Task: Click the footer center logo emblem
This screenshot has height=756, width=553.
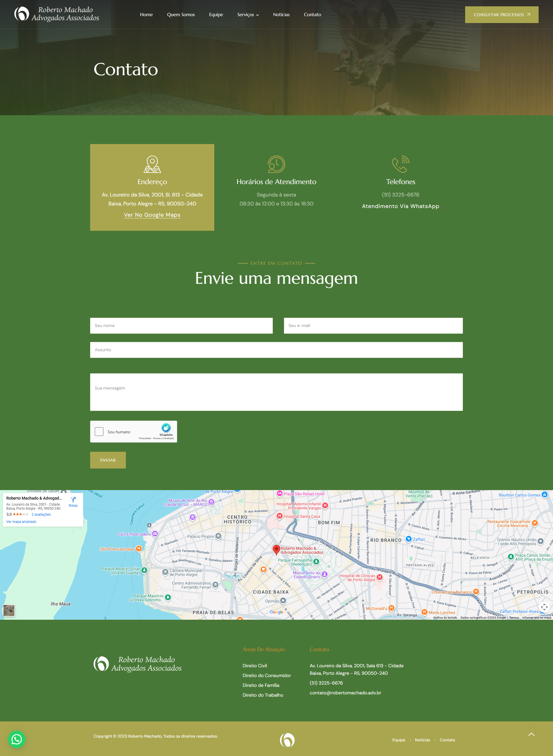Action: click(x=287, y=740)
